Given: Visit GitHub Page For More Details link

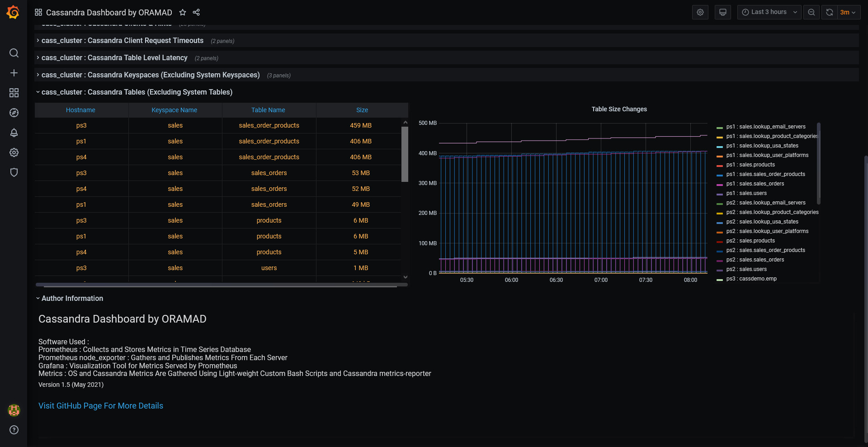Looking at the screenshot, I should click(101, 406).
